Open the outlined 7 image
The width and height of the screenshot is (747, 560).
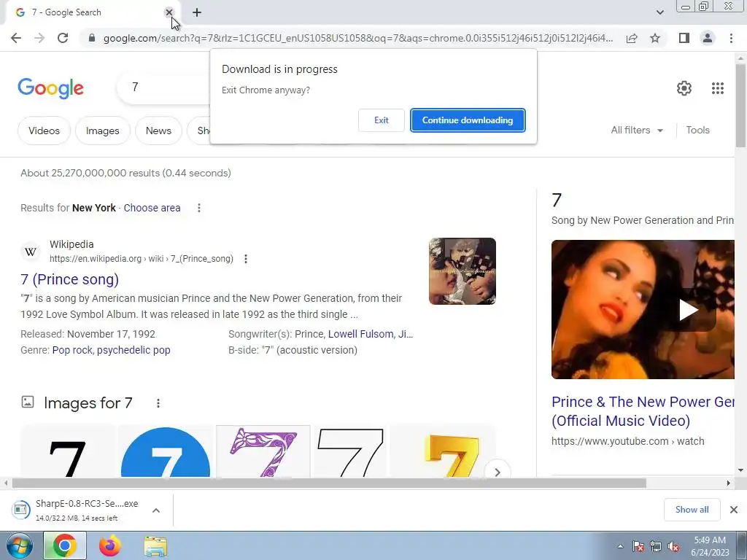[x=350, y=452]
